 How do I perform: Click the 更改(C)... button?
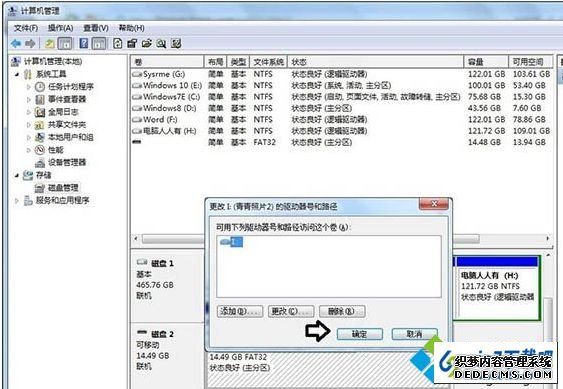[x=291, y=311]
